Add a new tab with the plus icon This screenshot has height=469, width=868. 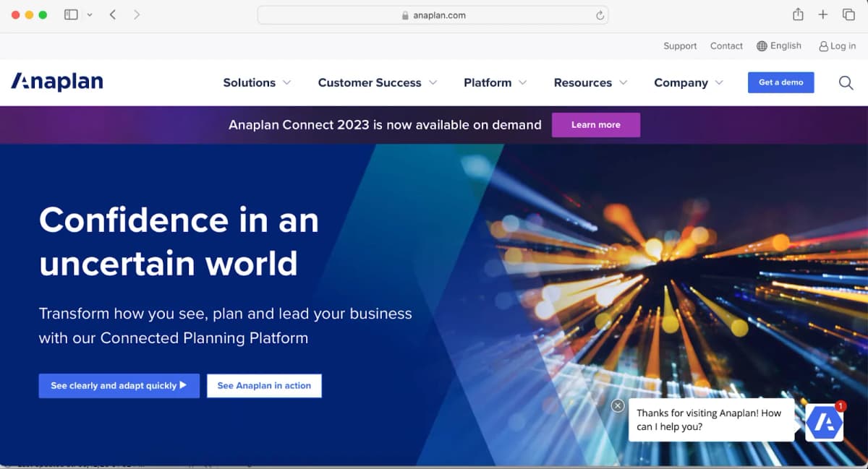[823, 14]
